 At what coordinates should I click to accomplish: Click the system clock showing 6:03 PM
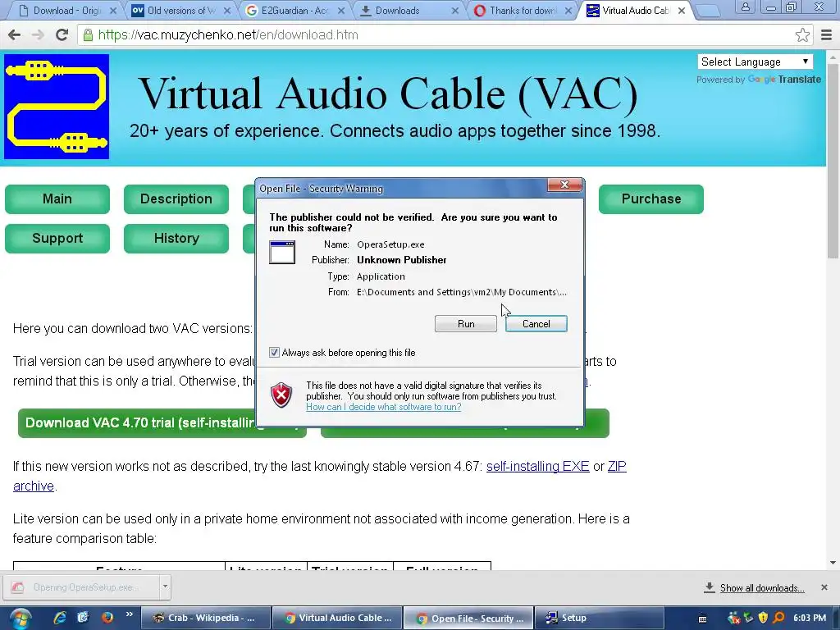810,619
